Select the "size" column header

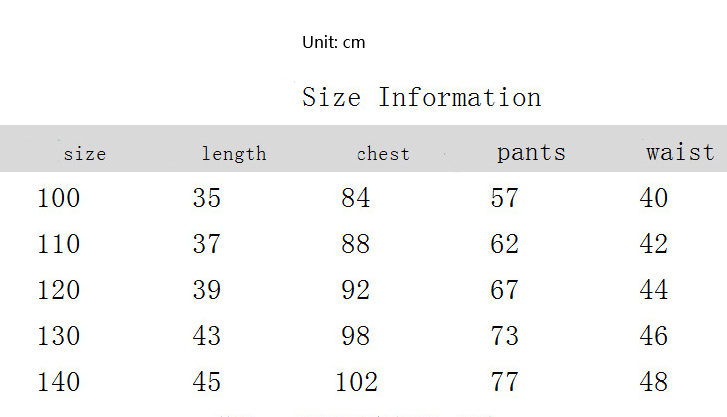coord(84,154)
